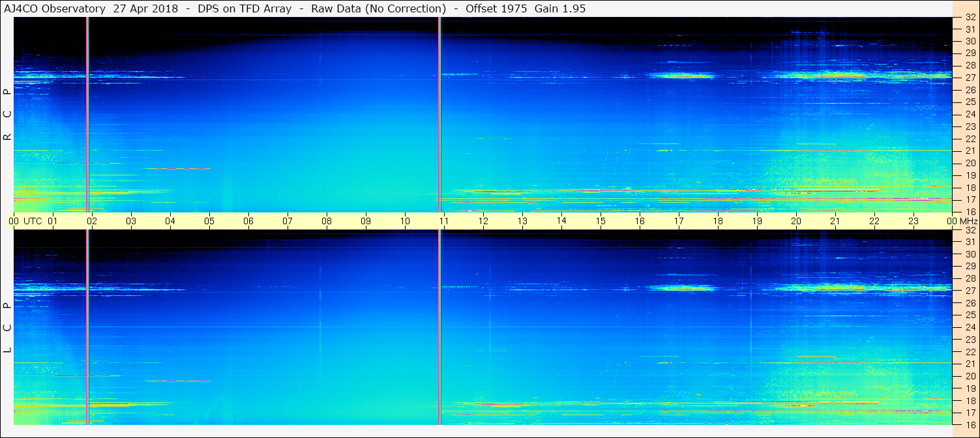Click RCP red calibration line near 02 UTC

(x=87, y=115)
